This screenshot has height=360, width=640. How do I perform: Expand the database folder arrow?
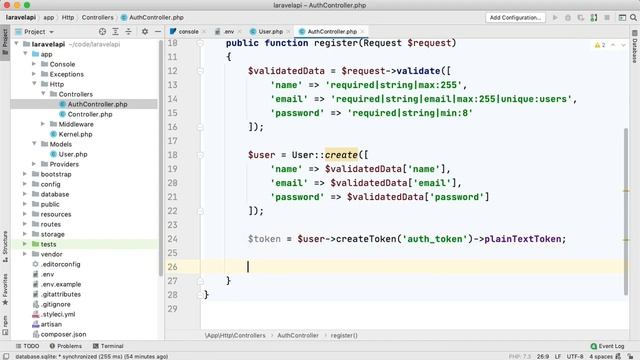(x=25, y=194)
